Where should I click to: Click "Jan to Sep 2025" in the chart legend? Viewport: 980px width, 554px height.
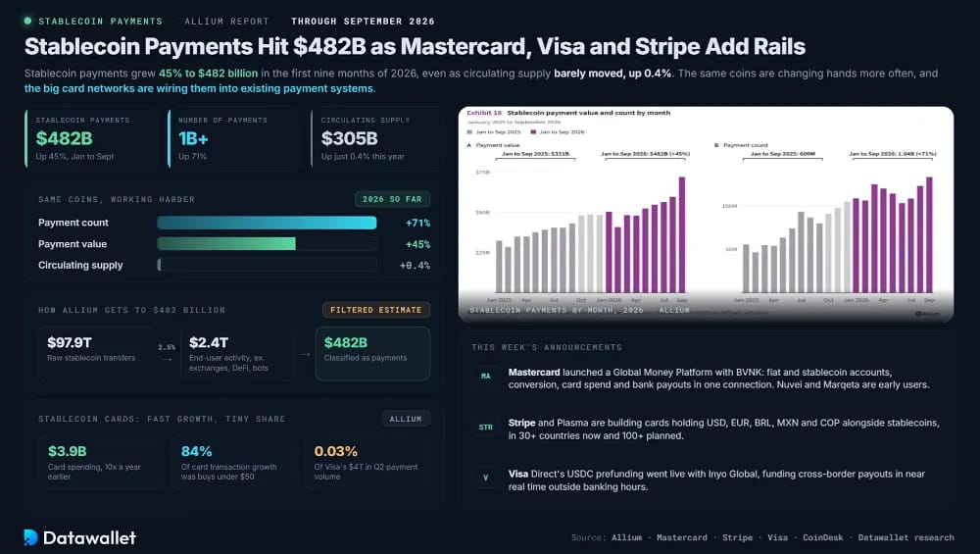pos(498,132)
